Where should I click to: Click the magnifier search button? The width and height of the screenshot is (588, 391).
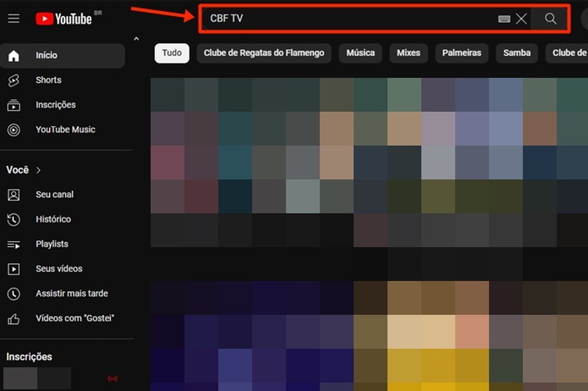(550, 19)
